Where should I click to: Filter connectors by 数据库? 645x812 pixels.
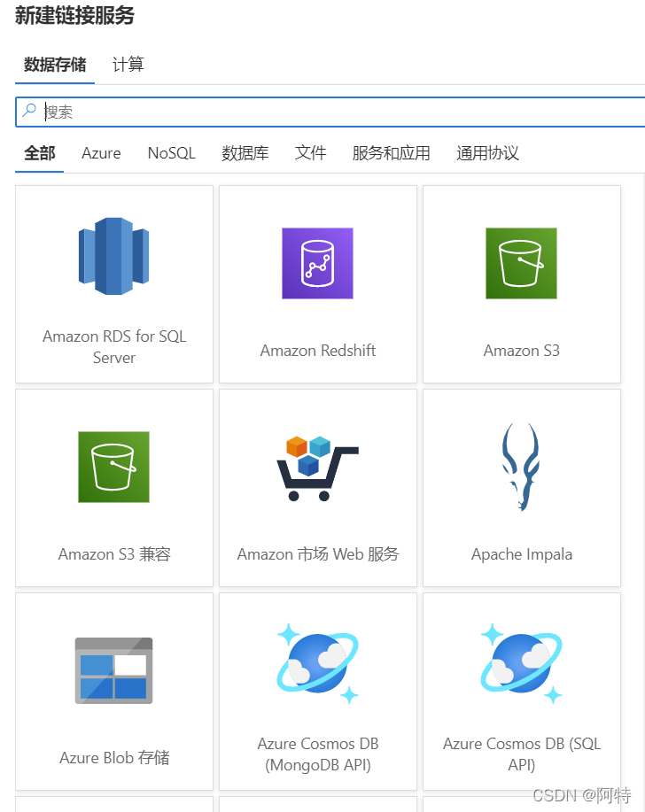pyautogui.click(x=245, y=153)
